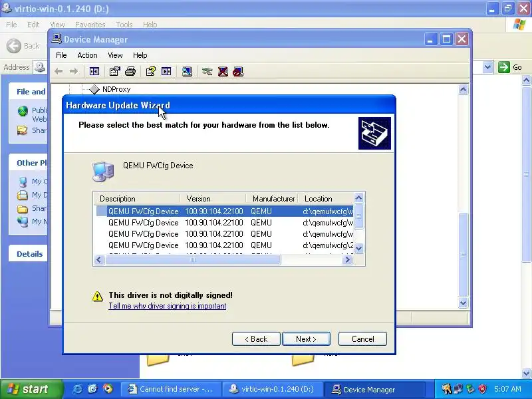Image resolution: width=532 pixels, height=399 pixels.
Task: Click driver list scroll-right arrow
Action: (347, 260)
